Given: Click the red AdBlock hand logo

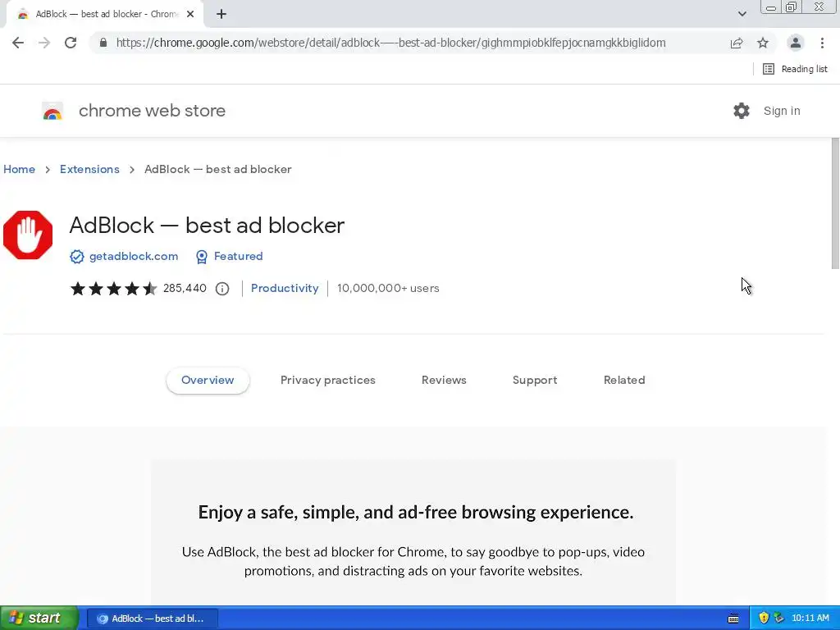Looking at the screenshot, I should (x=28, y=235).
